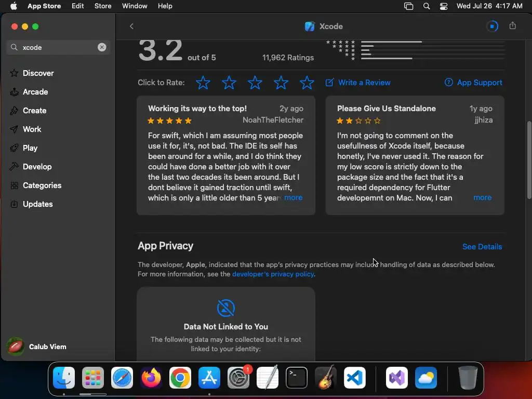Image resolution: width=532 pixels, height=399 pixels.
Task: Open the Develop section
Action: coord(37,167)
